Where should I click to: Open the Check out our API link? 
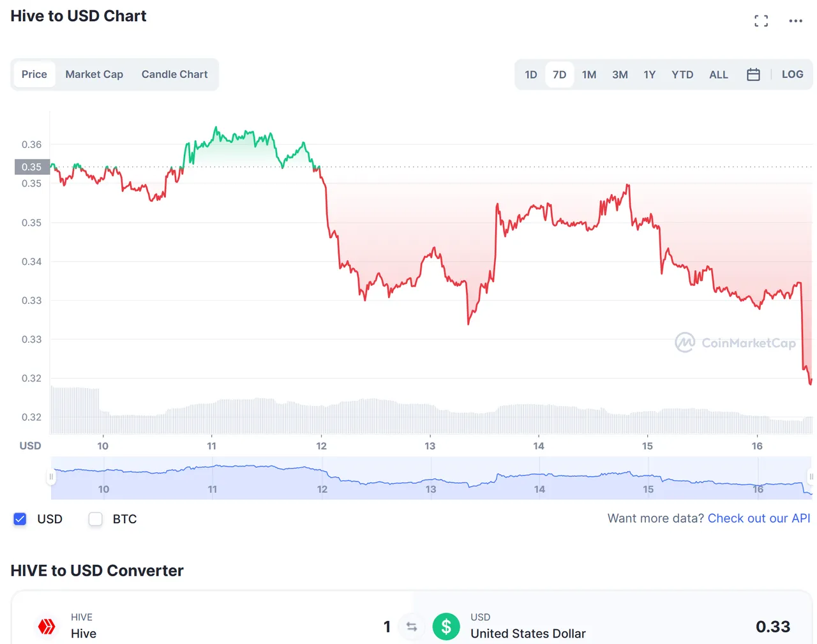click(x=759, y=518)
